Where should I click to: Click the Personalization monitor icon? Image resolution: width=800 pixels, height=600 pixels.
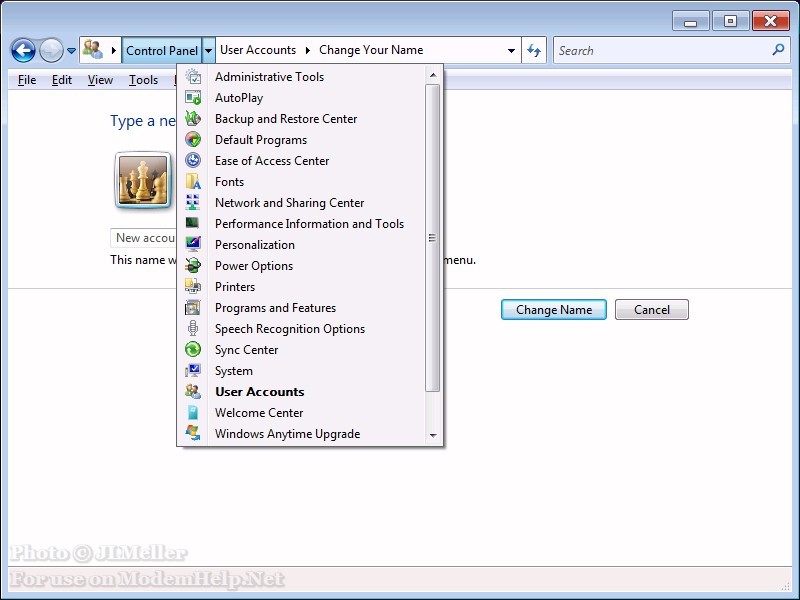(193, 244)
